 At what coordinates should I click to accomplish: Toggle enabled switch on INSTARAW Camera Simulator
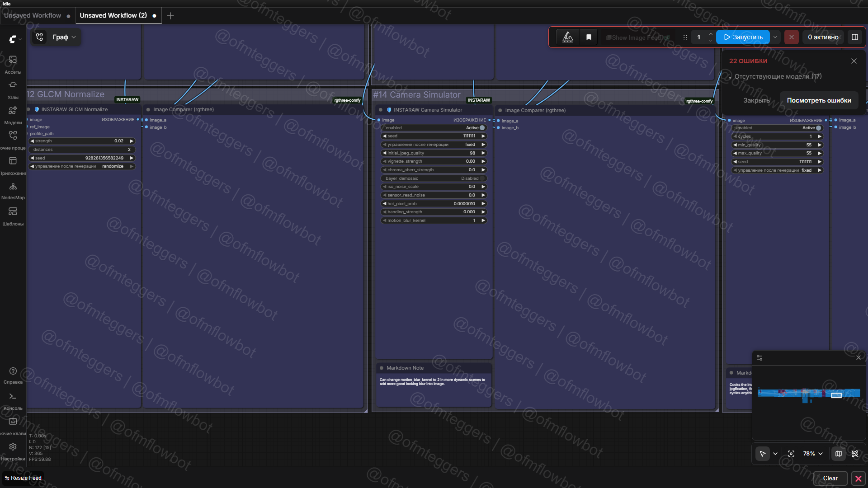click(x=482, y=128)
